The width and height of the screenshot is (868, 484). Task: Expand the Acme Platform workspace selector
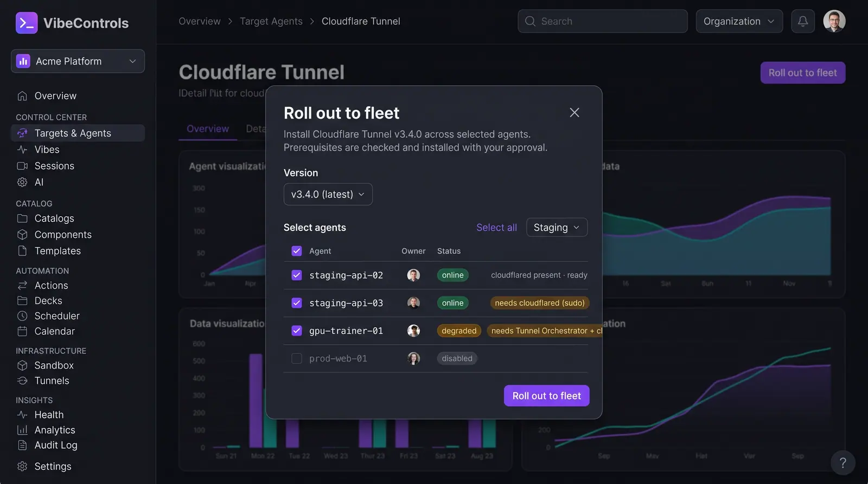78,61
